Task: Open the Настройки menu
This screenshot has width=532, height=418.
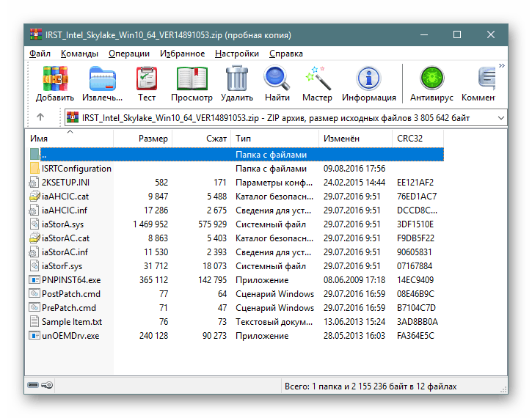Action: [x=237, y=54]
